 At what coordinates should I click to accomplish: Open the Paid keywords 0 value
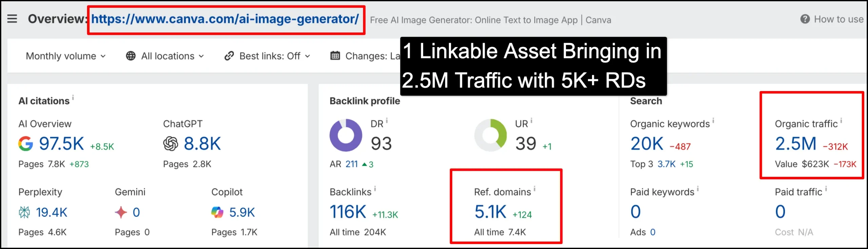tap(635, 212)
